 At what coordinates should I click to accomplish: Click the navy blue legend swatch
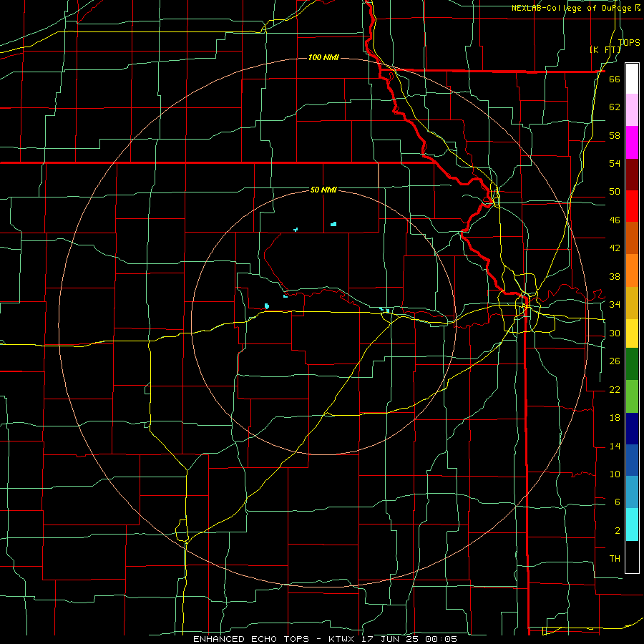click(632, 429)
